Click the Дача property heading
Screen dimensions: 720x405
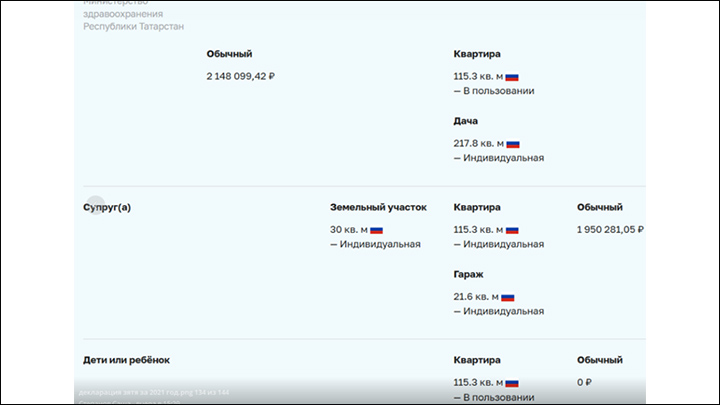coord(465,121)
